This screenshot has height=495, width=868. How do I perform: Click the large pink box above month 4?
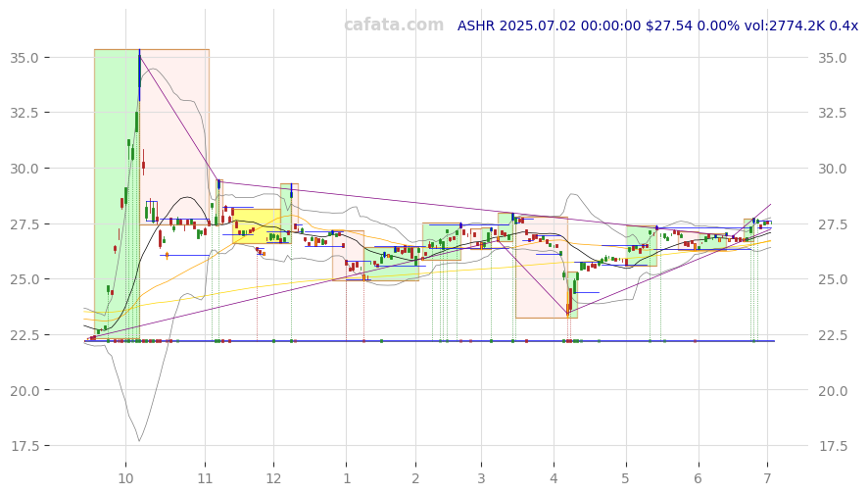click(x=542, y=268)
